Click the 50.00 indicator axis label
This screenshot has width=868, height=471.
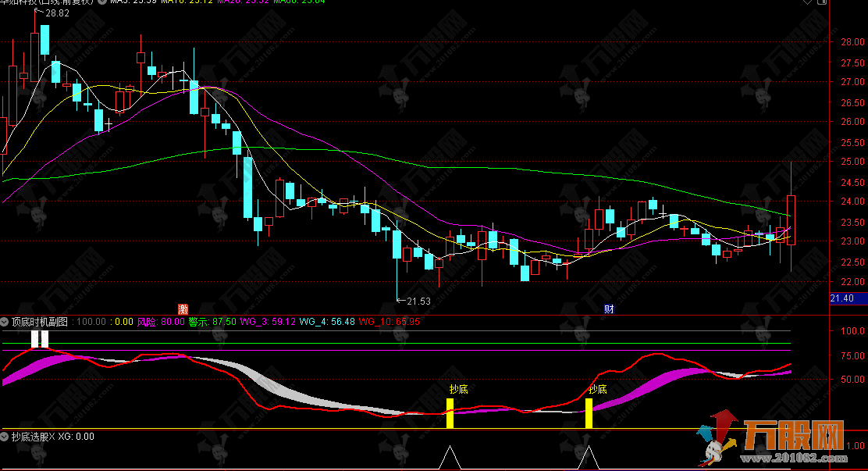pyautogui.click(x=852, y=380)
